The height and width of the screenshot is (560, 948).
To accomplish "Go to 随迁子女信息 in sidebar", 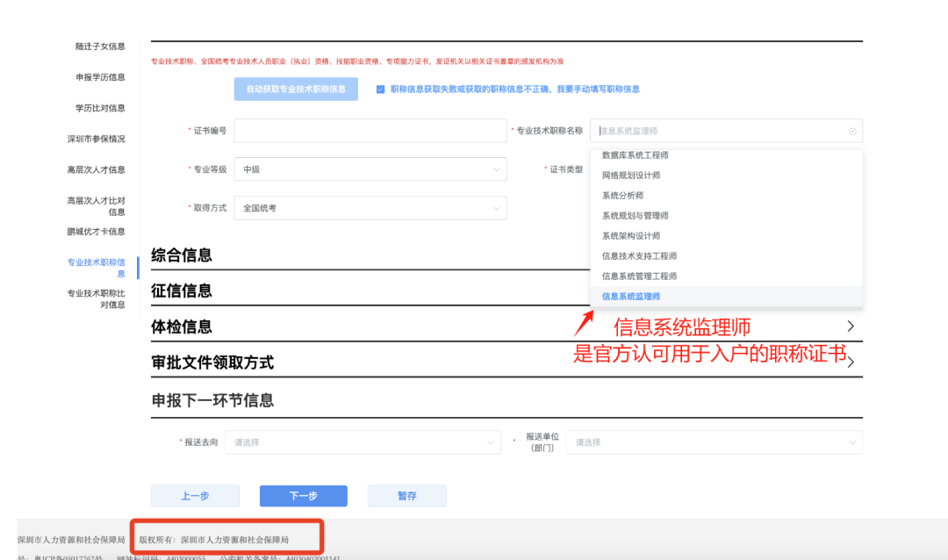I will click(x=100, y=47).
